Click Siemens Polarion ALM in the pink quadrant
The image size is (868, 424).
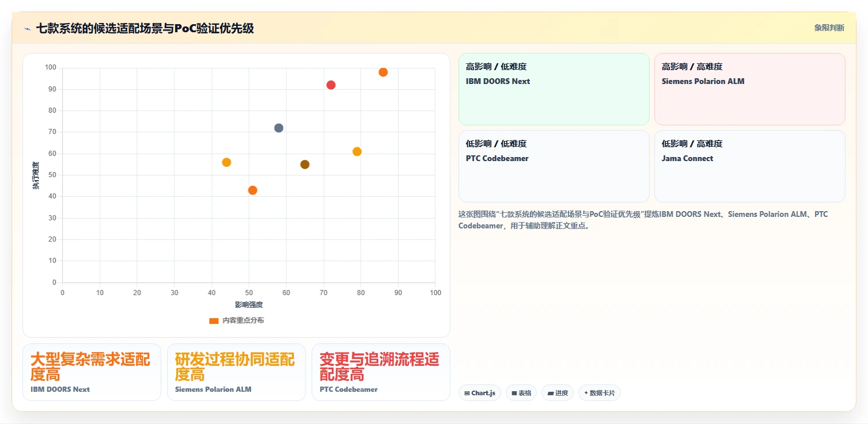coord(703,81)
